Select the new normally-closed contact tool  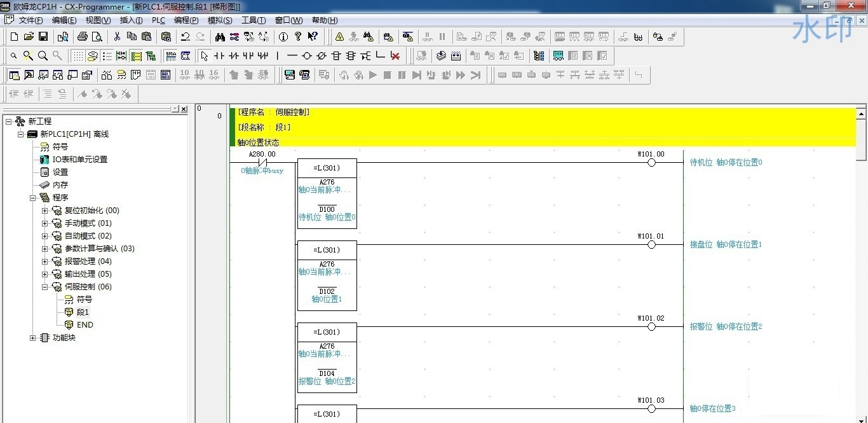point(234,56)
